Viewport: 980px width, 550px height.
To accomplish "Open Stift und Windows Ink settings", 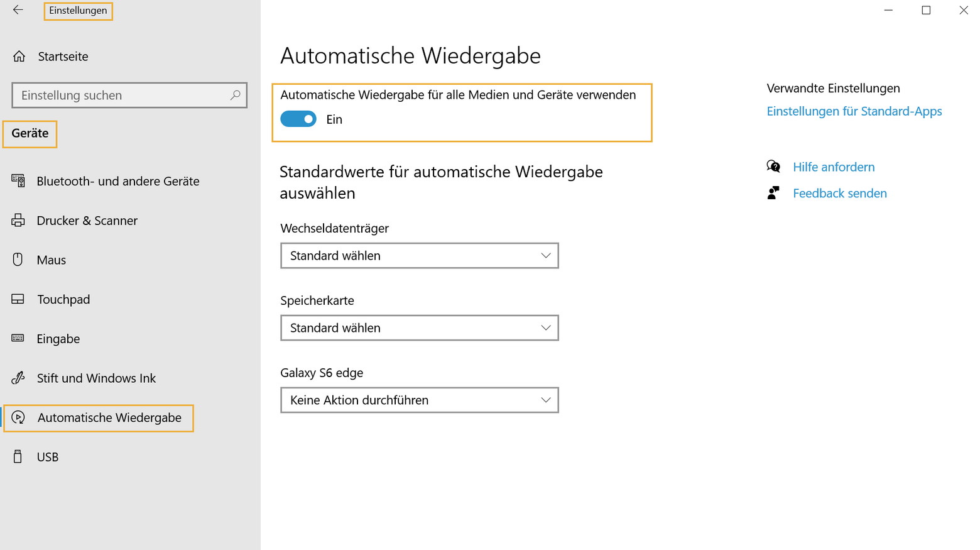I will pyautogui.click(x=18, y=378).
